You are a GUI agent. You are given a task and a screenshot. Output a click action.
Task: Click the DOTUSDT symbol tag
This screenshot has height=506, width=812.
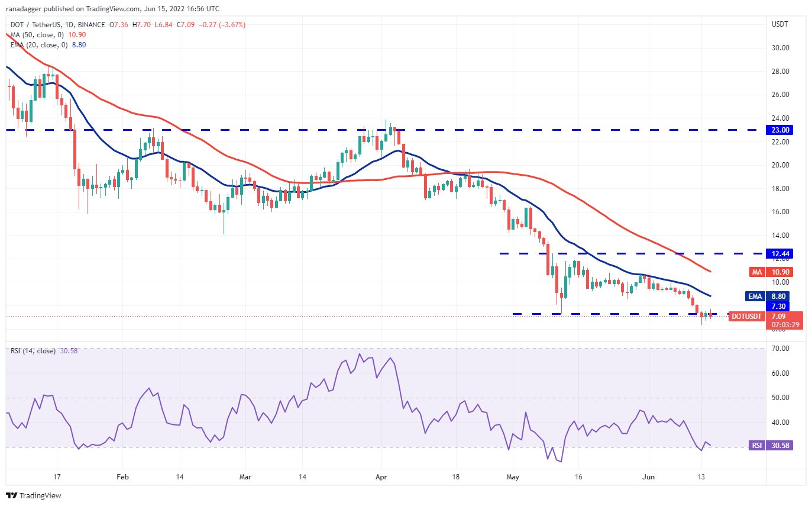(x=746, y=316)
